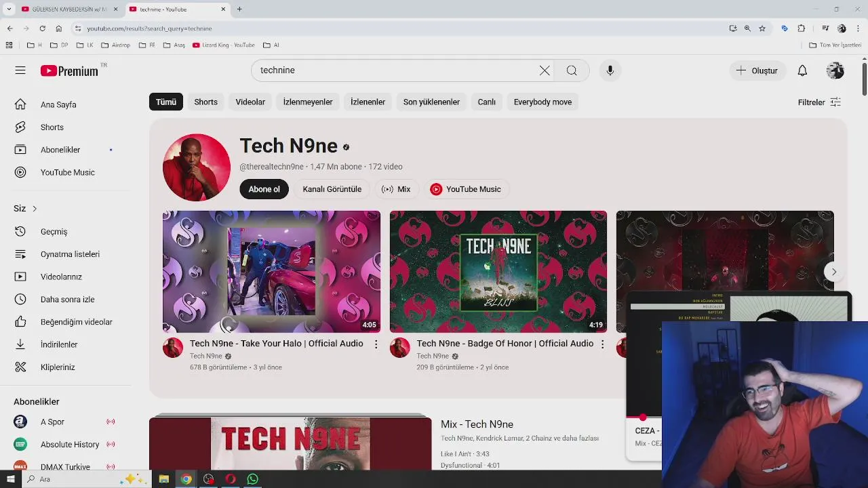Viewport: 868px width, 488px height.
Task: Expand the Siz section chevron
Action: pos(35,209)
